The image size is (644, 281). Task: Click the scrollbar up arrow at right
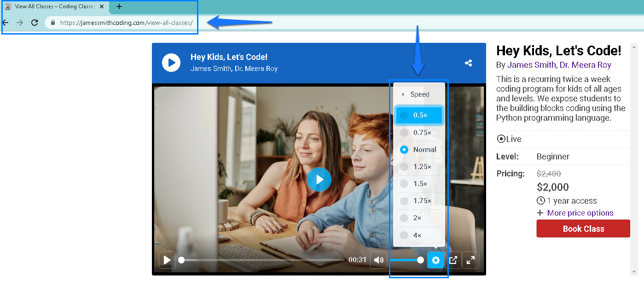pos(634,47)
